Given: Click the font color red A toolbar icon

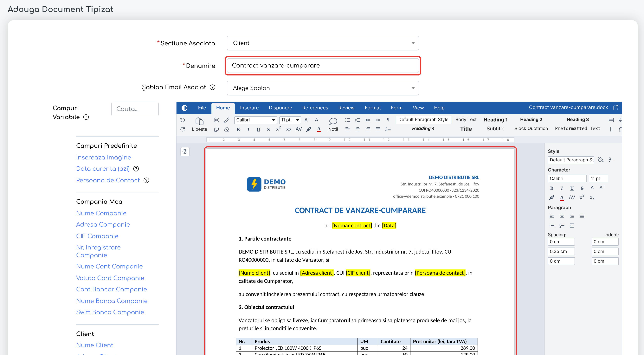Looking at the screenshot, I should (x=319, y=130).
